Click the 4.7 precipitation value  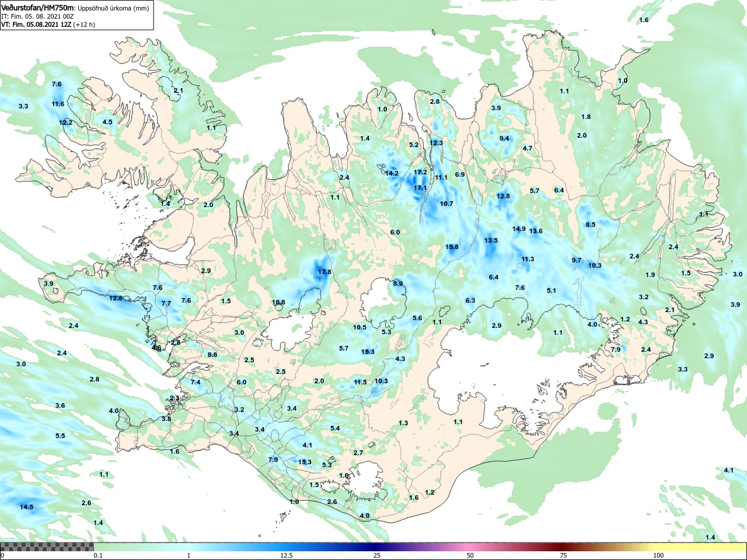point(528,148)
